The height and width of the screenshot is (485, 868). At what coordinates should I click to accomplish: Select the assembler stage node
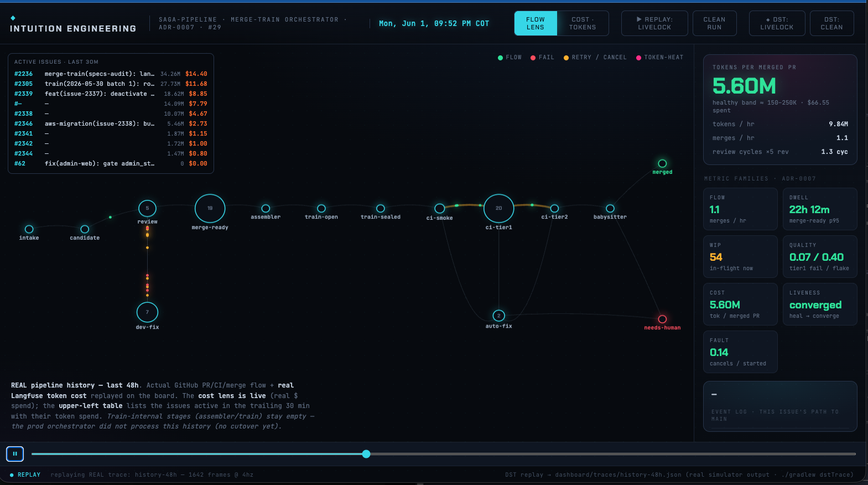click(x=266, y=209)
